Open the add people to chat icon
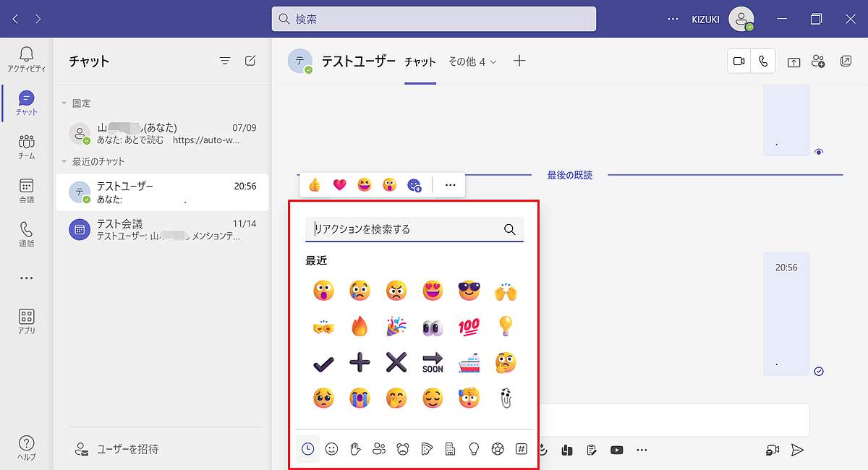868x470 pixels. coord(818,61)
